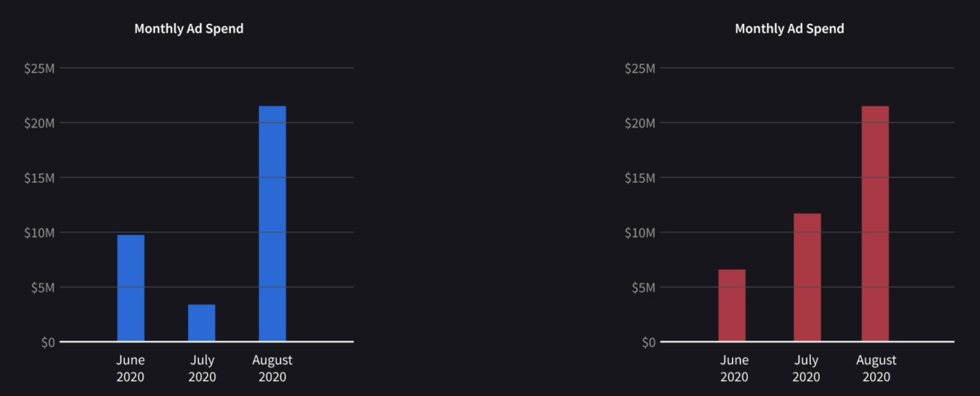980x396 pixels.
Task: Click the blue July 2020 bar
Action: (x=202, y=323)
